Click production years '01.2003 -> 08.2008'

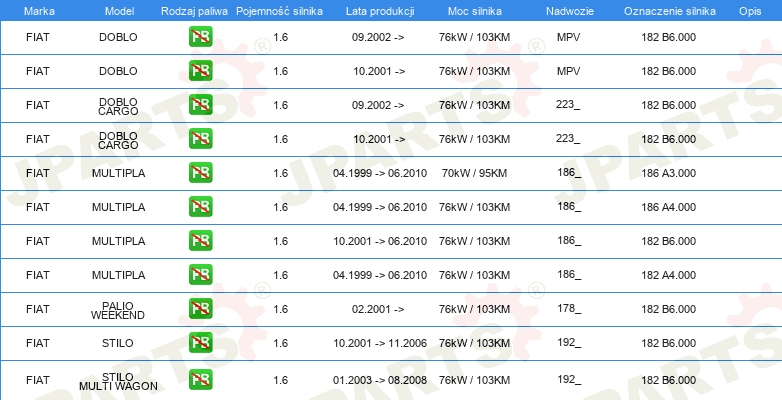[380, 380]
